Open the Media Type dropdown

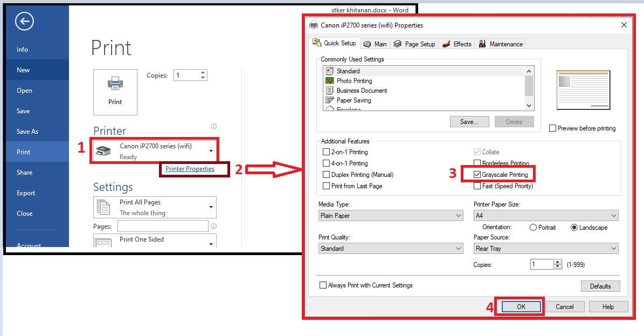[391, 216]
